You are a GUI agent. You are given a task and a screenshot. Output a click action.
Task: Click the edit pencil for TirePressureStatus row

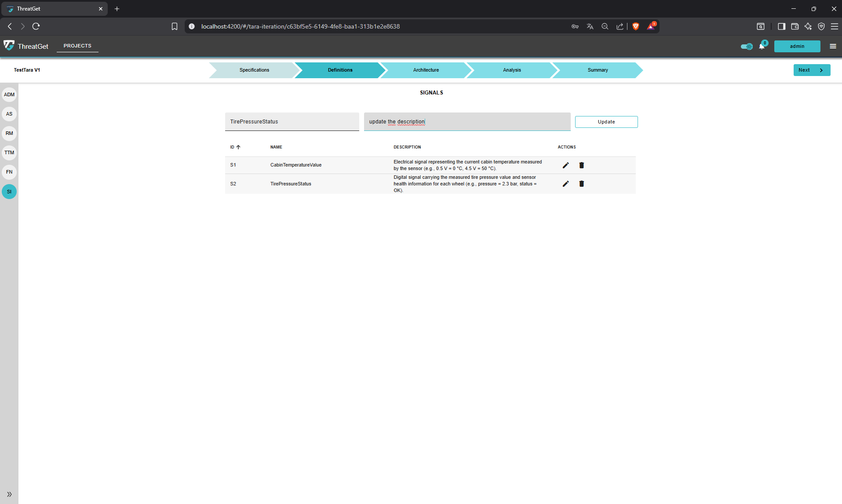pyautogui.click(x=565, y=184)
